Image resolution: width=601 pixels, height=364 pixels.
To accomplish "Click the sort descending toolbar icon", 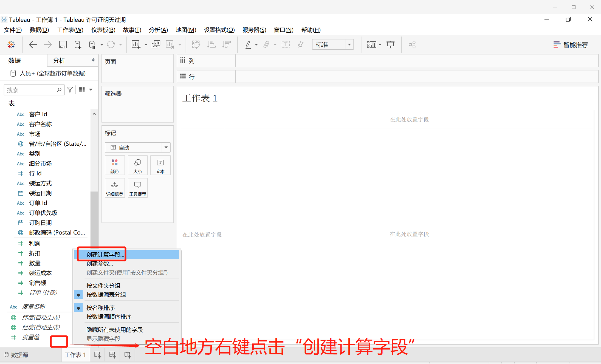I will click(x=227, y=44).
